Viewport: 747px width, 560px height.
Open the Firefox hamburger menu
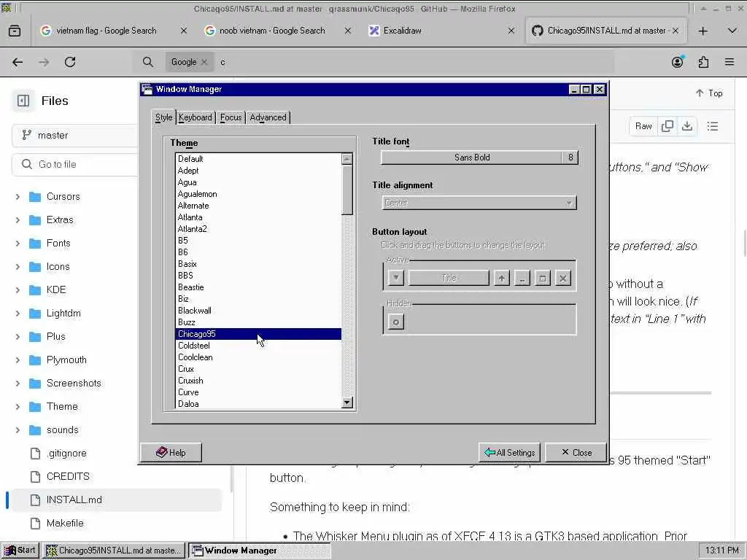pyautogui.click(x=729, y=62)
